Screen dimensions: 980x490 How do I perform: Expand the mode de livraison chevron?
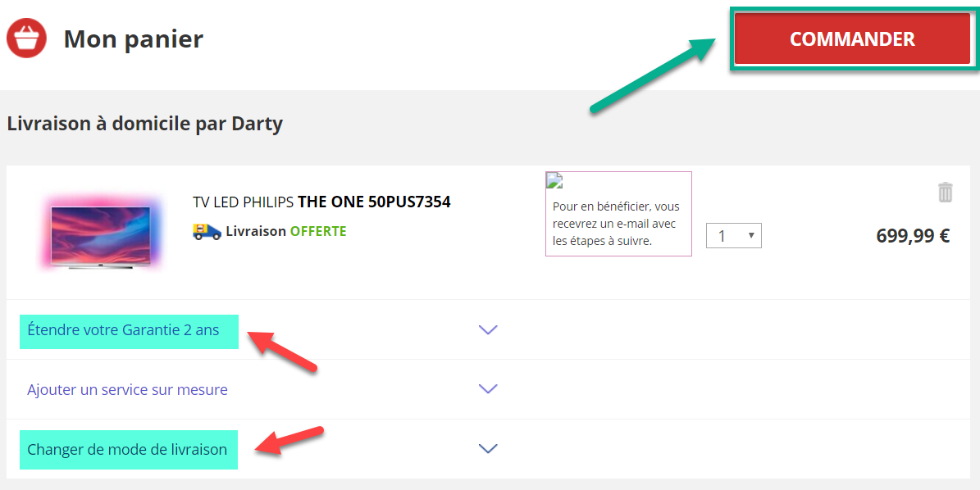488,449
